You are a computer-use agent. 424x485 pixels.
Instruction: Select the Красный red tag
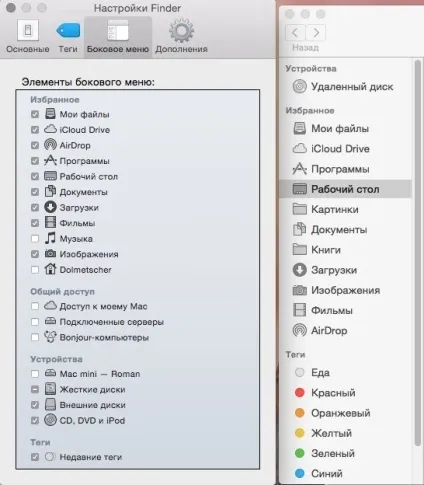coord(345,393)
